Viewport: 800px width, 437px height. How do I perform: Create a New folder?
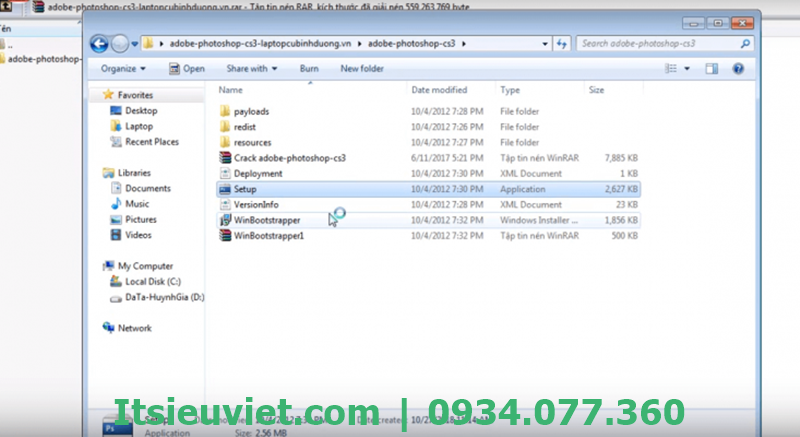click(362, 68)
